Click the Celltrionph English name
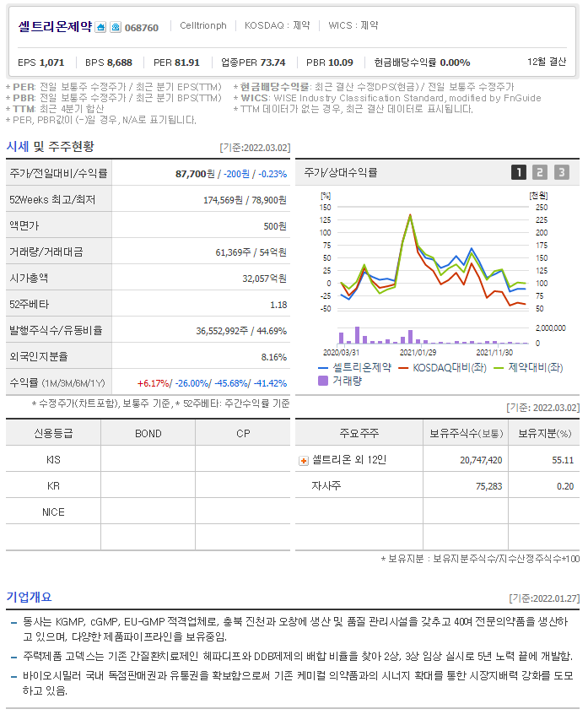 click(x=202, y=25)
